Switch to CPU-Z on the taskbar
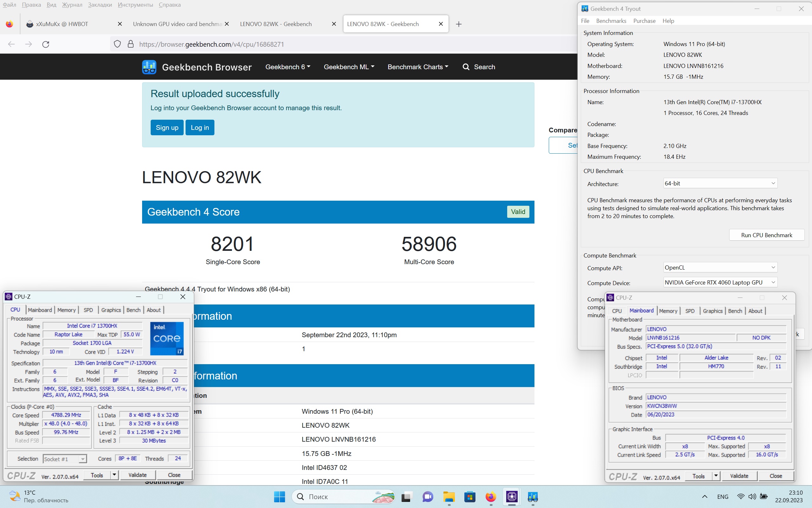 pyautogui.click(x=512, y=497)
